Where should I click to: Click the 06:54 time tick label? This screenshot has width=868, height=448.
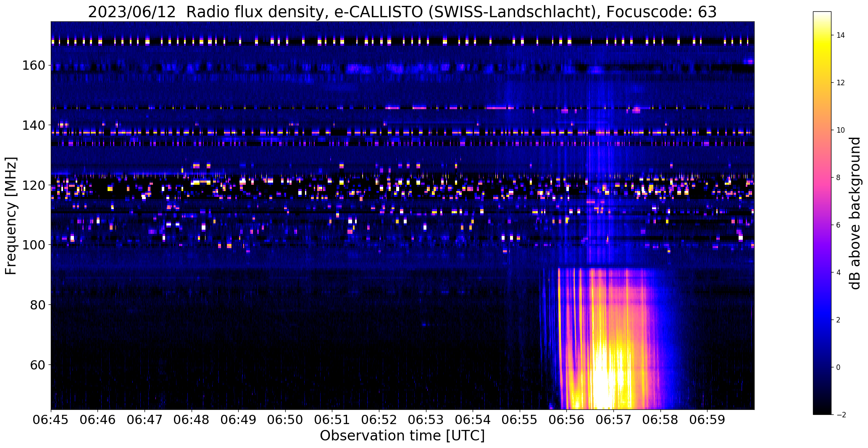point(473,420)
